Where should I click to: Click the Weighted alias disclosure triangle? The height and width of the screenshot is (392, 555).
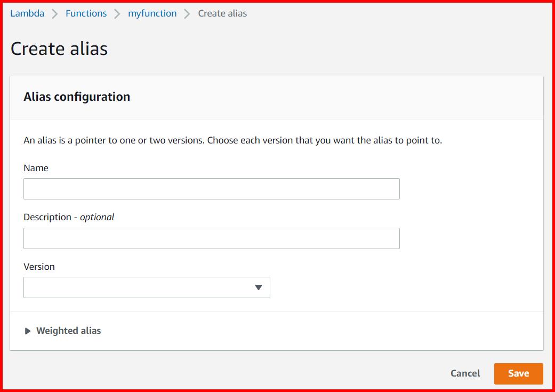click(27, 331)
